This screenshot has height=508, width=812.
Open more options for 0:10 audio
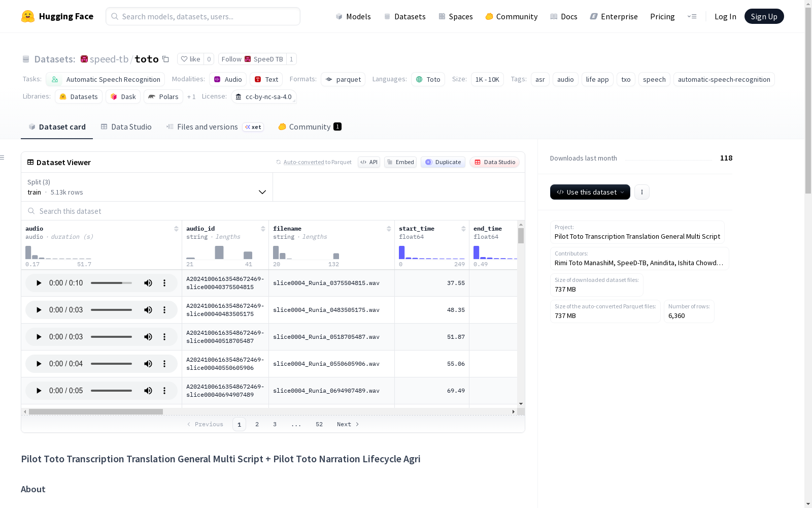click(x=164, y=283)
